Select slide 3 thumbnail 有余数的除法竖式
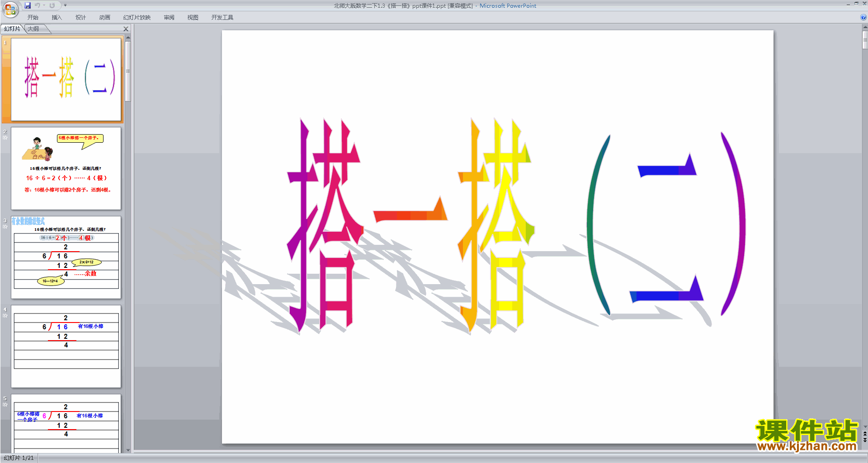868x463 pixels. click(x=66, y=257)
